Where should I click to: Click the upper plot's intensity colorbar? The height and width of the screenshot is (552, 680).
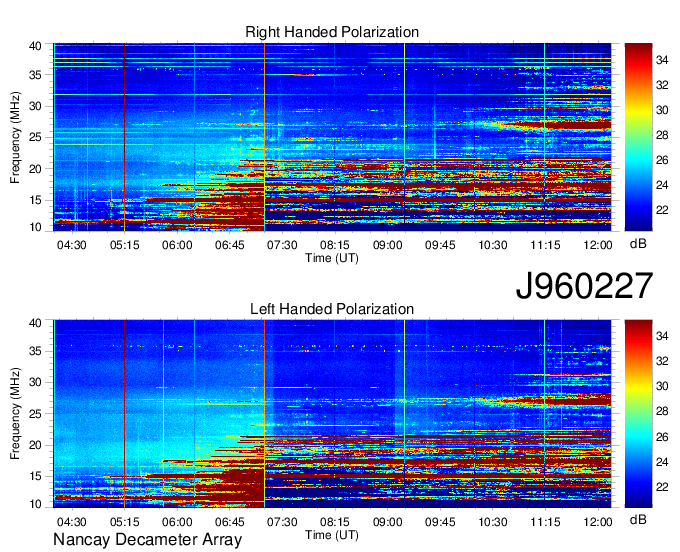(x=638, y=137)
